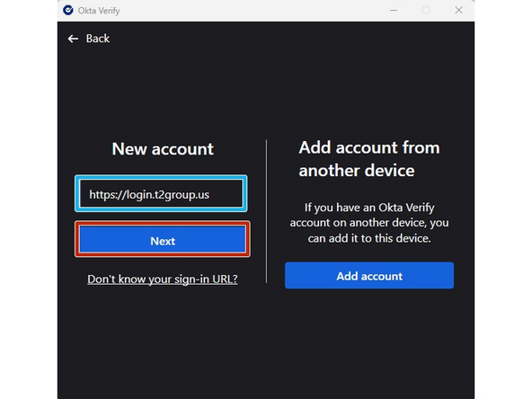Viewport: 532px width, 399px height.
Task: Click the Okta Verify logo in title bar
Action: click(x=68, y=10)
